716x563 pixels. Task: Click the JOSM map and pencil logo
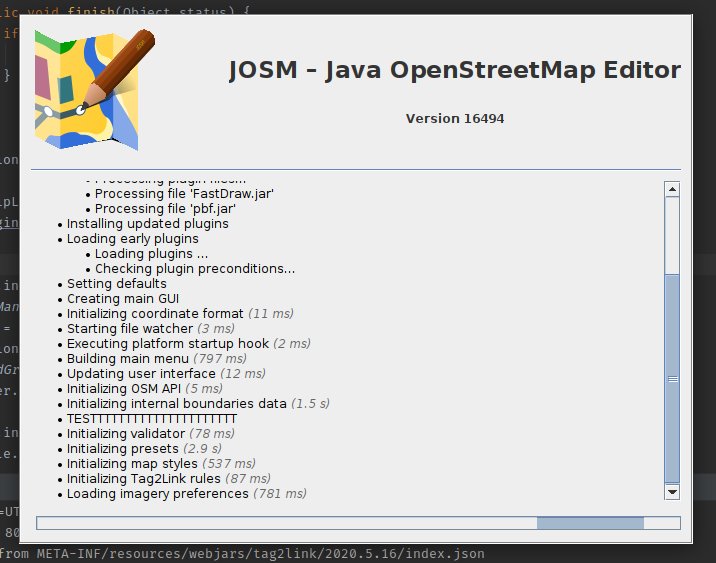coord(95,90)
